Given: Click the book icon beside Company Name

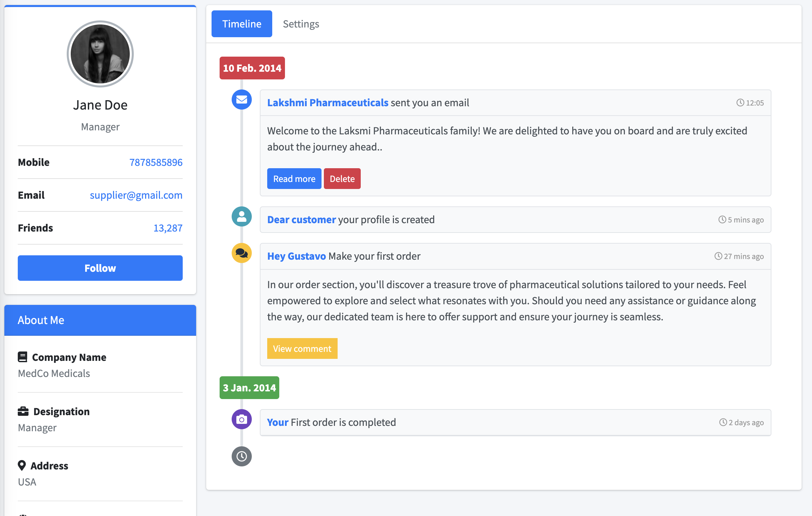Looking at the screenshot, I should point(22,357).
